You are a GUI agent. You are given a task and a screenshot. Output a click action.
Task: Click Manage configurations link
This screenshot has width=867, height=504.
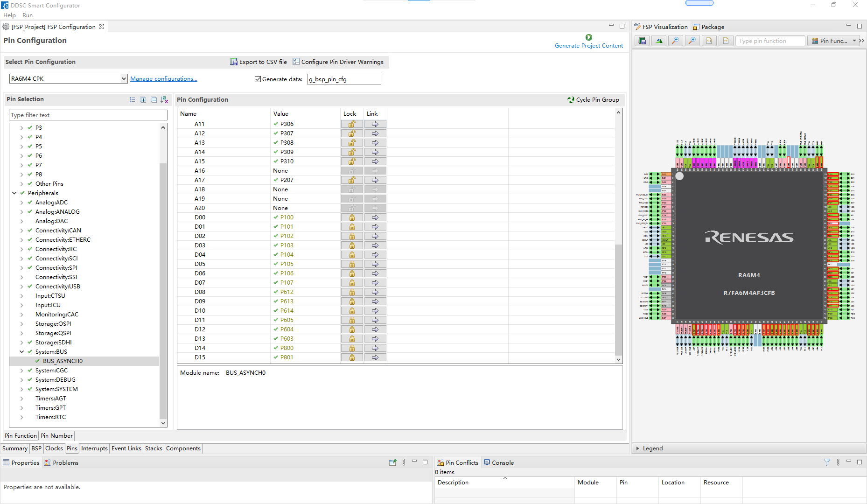(x=164, y=79)
